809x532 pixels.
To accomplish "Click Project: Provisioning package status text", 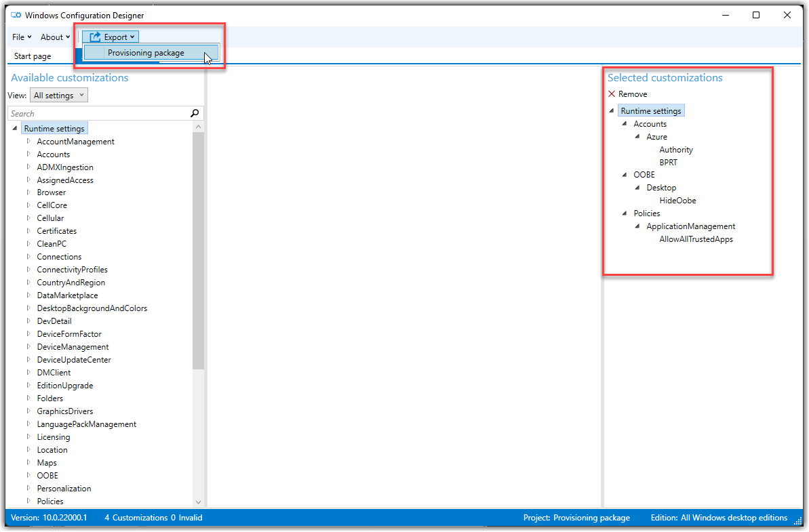I will tap(576, 518).
